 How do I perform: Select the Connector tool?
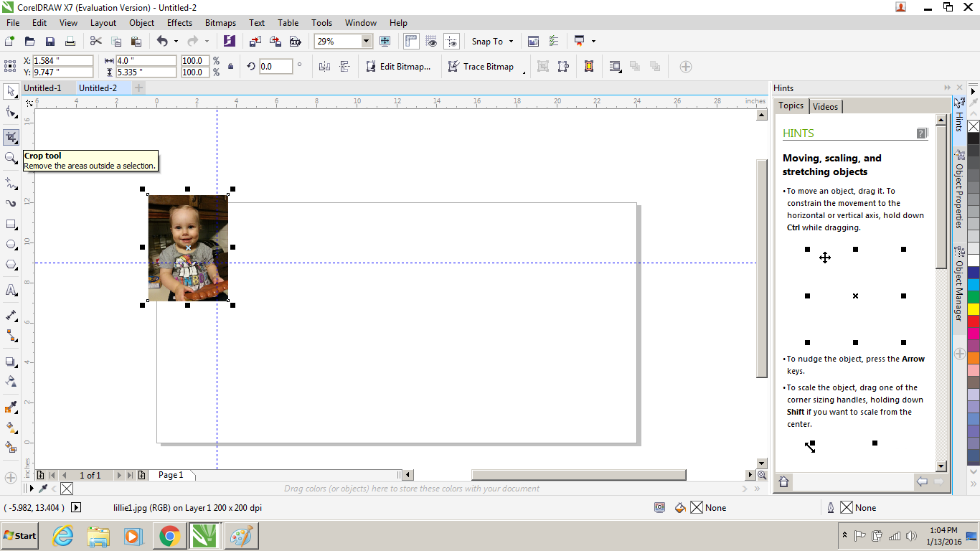coord(11,336)
